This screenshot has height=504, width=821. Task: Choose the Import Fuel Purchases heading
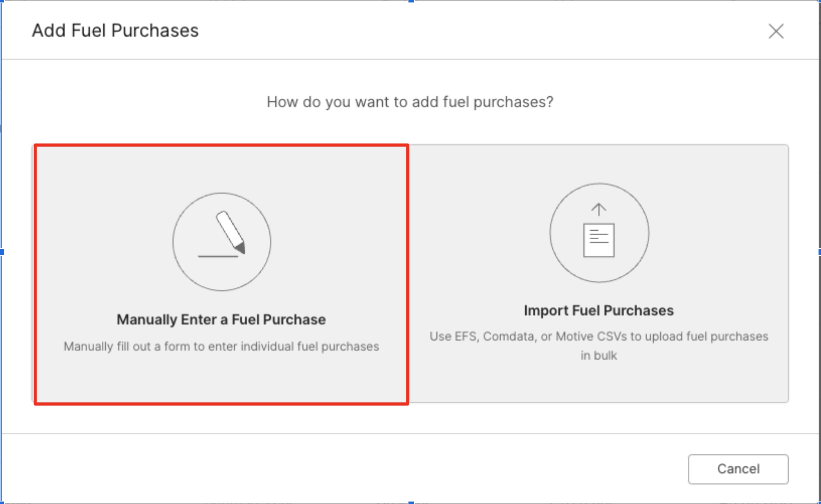click(599, 310)
